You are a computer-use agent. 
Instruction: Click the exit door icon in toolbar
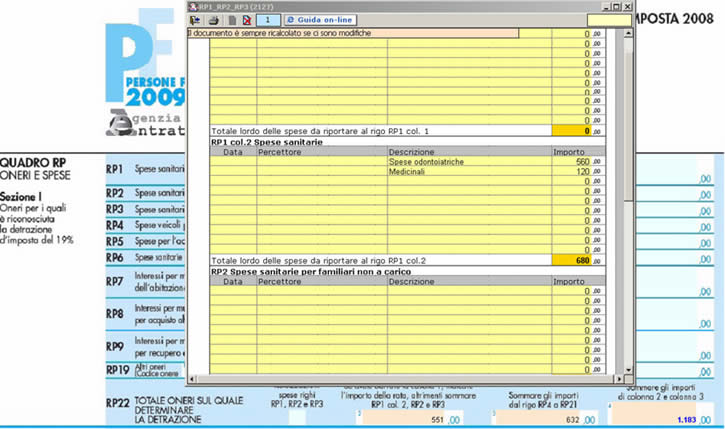pos(196,19)
